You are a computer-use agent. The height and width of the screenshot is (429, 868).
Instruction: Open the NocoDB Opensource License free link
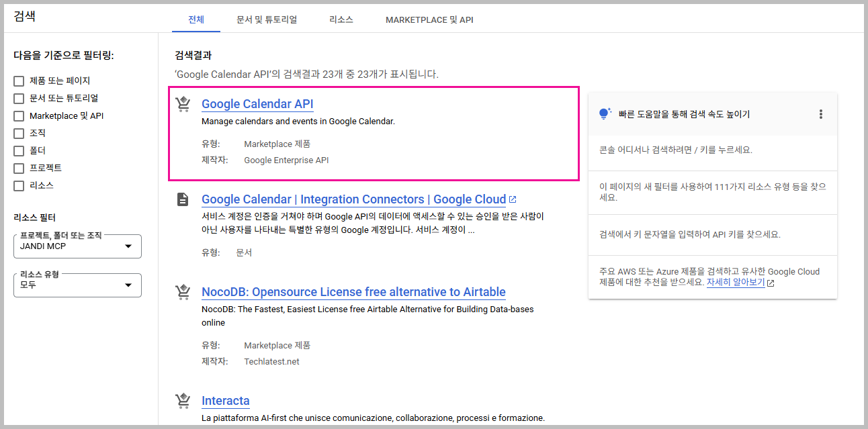(353, 292)
